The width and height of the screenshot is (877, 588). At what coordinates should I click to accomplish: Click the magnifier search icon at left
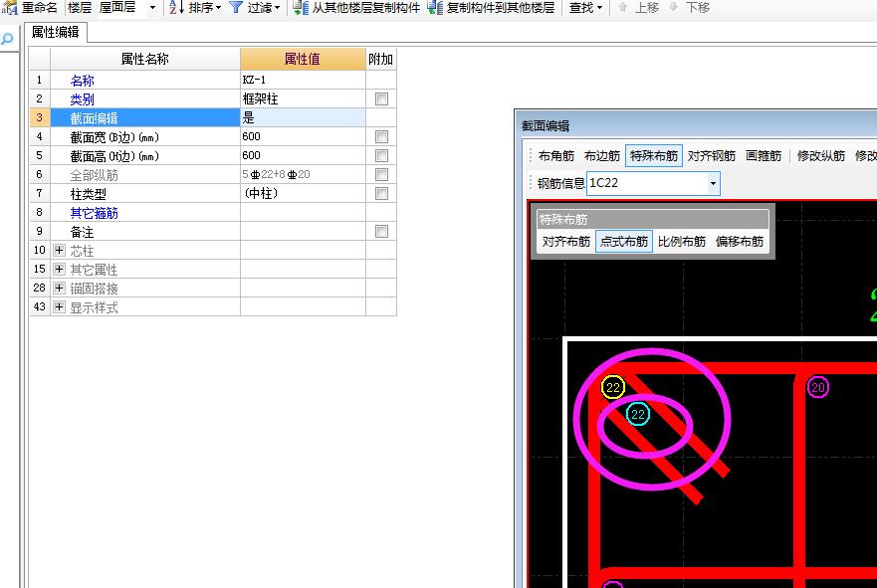click(x=7, y=39)
